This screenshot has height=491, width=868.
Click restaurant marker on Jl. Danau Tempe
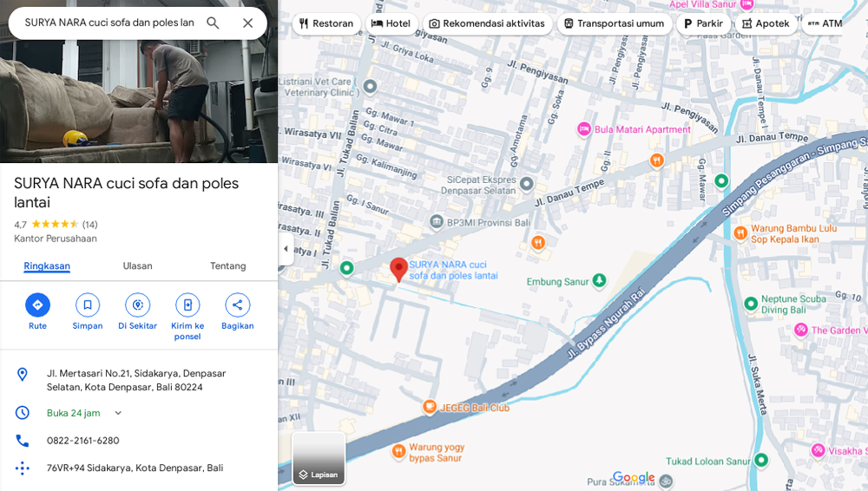pos(657,161)
